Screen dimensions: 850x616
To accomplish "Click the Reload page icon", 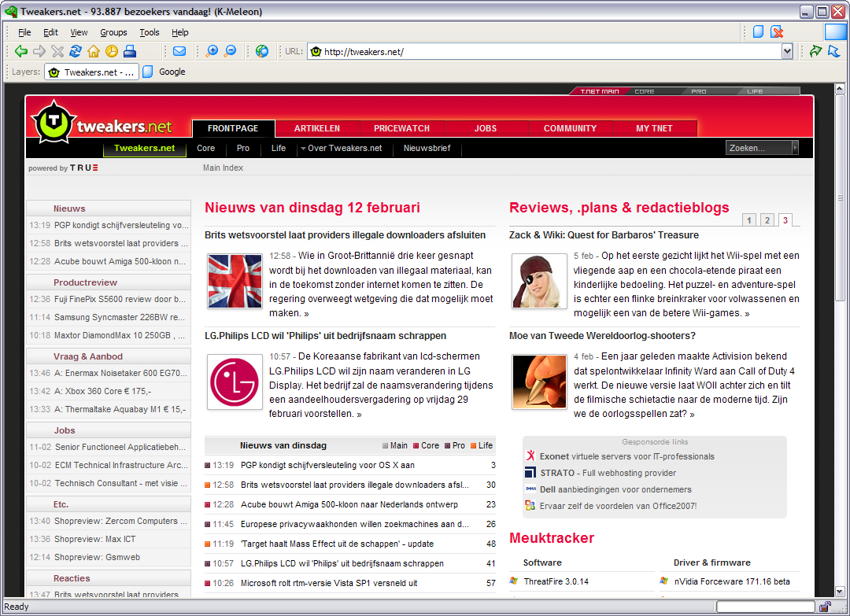I will 76,51.
